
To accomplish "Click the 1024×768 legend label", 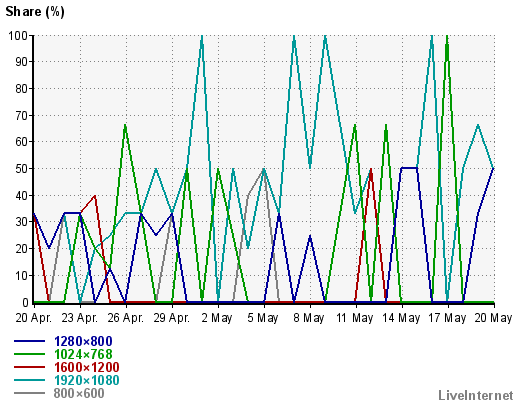I will (83, 354).
